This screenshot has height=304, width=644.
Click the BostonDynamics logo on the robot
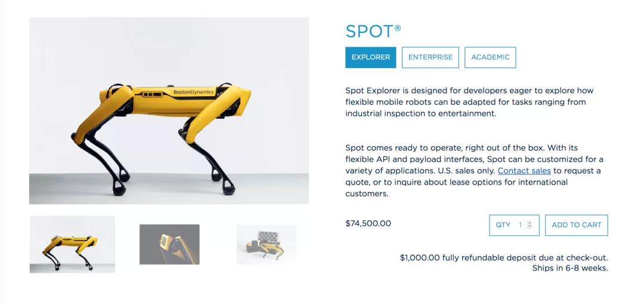193,93
